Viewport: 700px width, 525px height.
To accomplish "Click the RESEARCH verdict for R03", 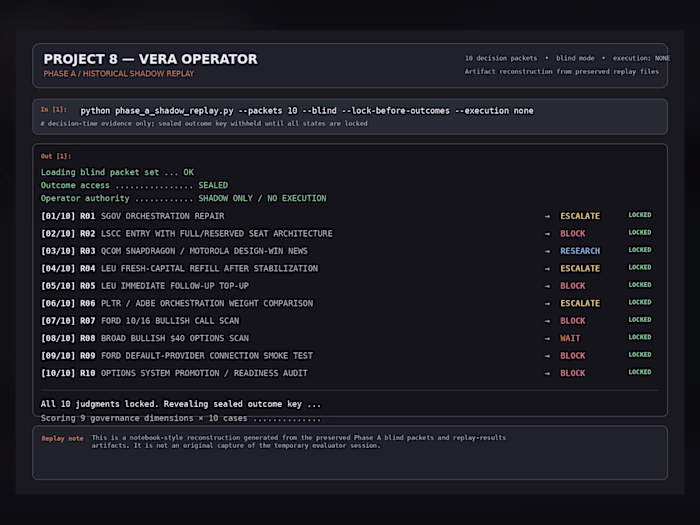I will (x=580, y=251).
